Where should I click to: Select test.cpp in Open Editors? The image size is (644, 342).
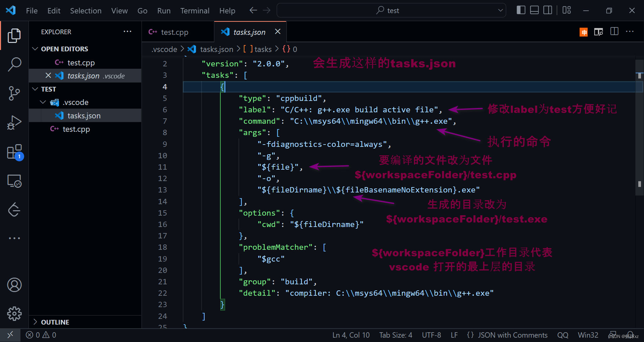point(85,63)
